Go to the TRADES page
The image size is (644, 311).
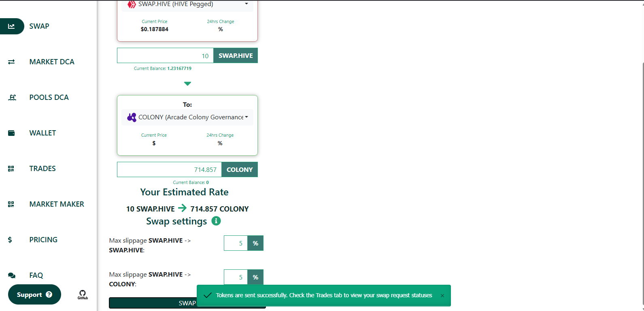[x=43, y=169]
